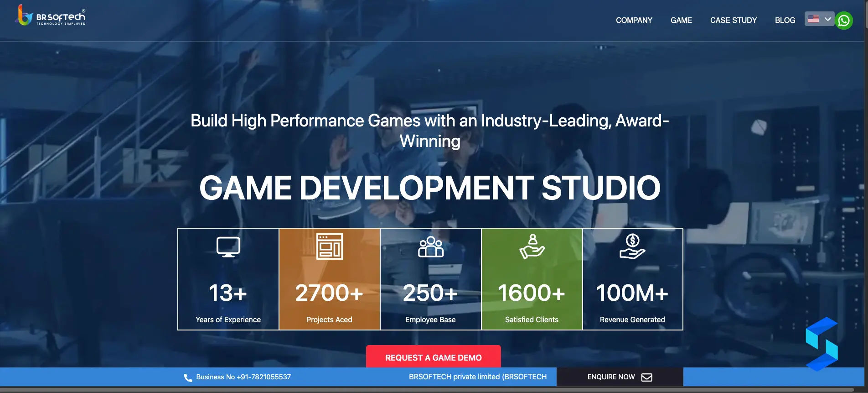Click the hand-holding-person icon above 1600+
The image size is (868, 393).
coord(532,246)
